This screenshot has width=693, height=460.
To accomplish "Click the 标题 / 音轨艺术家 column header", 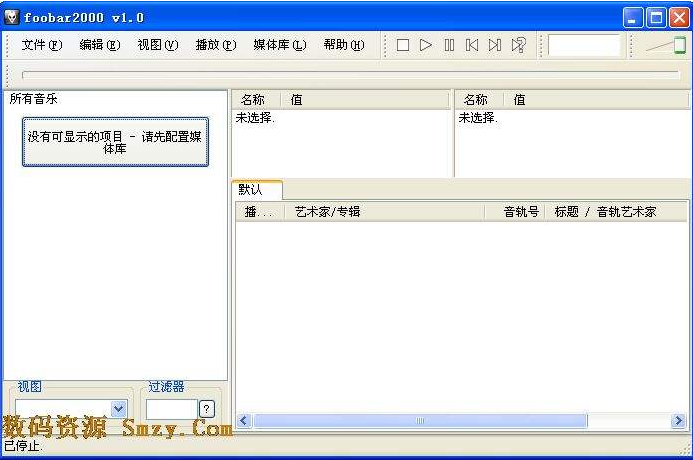I will pos(616,212).
